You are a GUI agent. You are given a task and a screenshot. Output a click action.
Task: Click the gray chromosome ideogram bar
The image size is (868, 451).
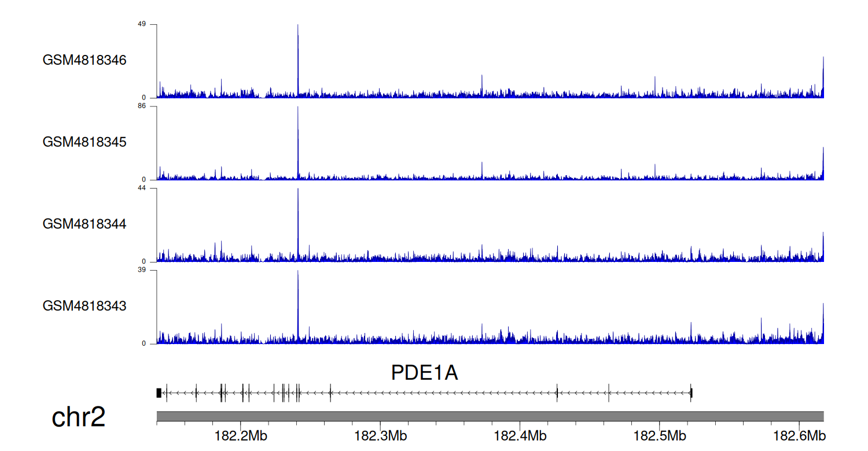490,416
